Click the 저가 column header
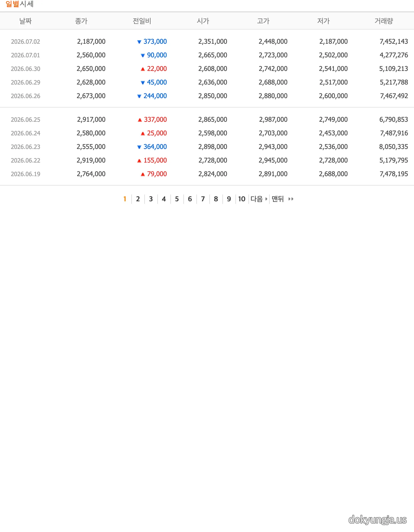Screen dimensions: 414x532 pos(324,21)
